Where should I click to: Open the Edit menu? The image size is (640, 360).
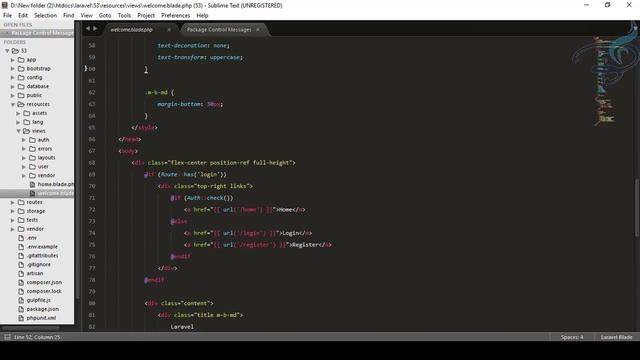[x=23, y=16]
